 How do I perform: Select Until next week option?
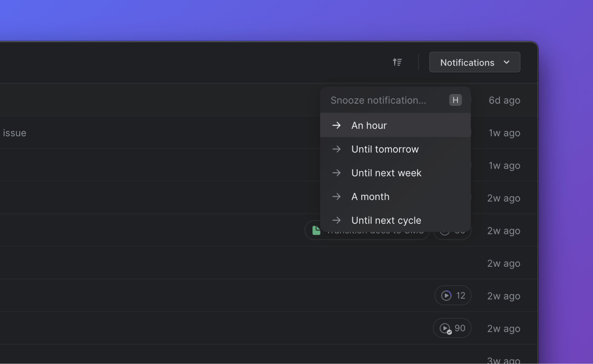click(386, 173)
